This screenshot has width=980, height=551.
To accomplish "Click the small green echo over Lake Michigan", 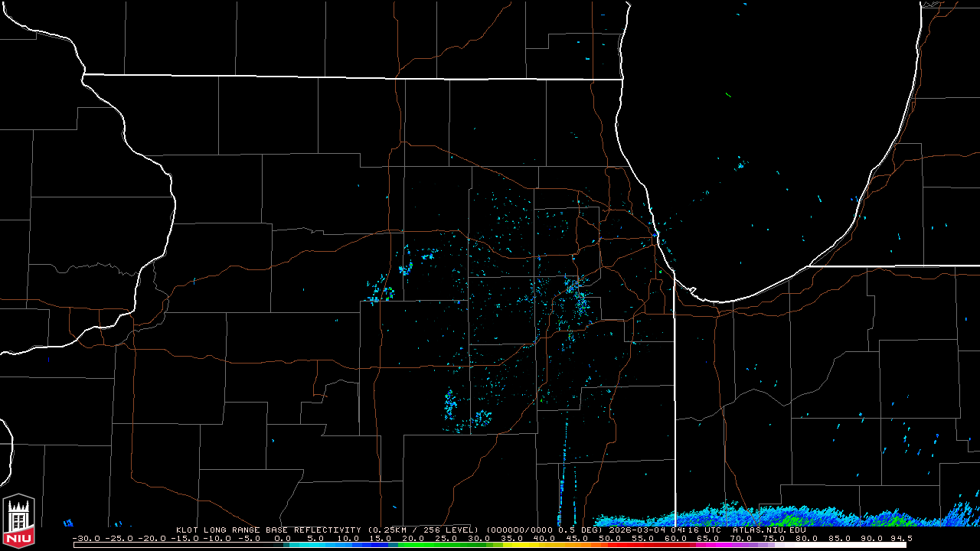I will pyautogui.click(x=727, y=96).
